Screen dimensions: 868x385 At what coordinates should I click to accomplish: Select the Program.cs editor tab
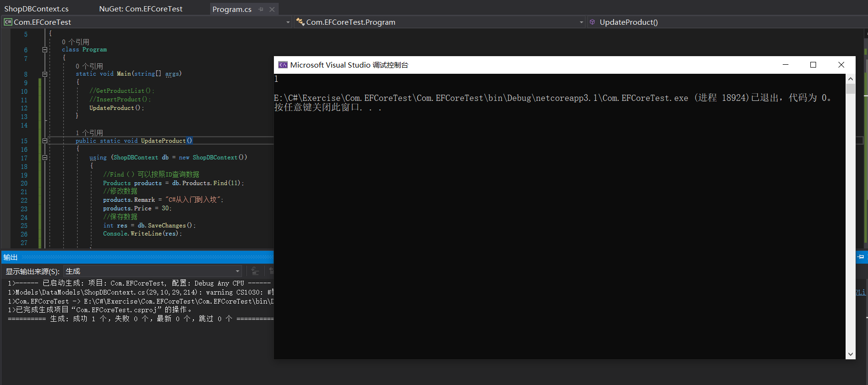click(232, 9)
